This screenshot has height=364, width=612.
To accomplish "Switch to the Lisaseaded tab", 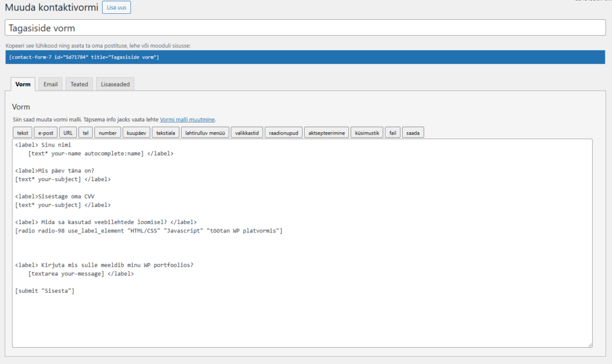I will click(115, 84).
